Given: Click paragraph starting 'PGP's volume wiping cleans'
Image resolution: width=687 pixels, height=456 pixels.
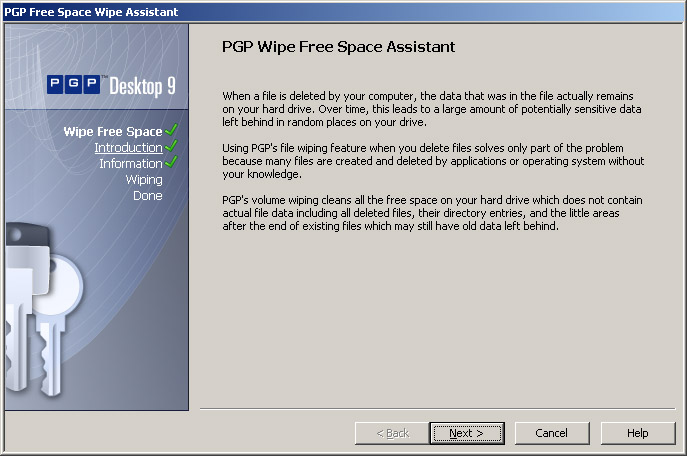Looking at the screenshot, I should pyautogui.click(x=432, y=213).
